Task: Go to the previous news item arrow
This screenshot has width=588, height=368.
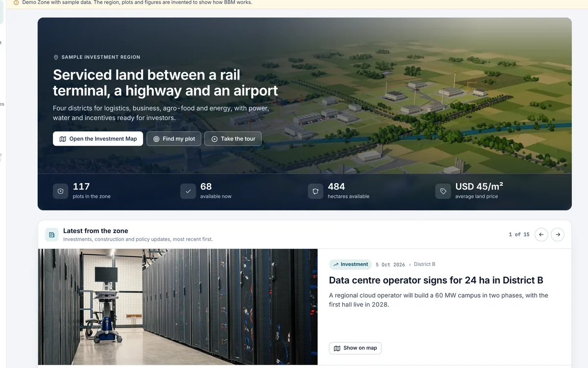Action: tap(541, 235)
